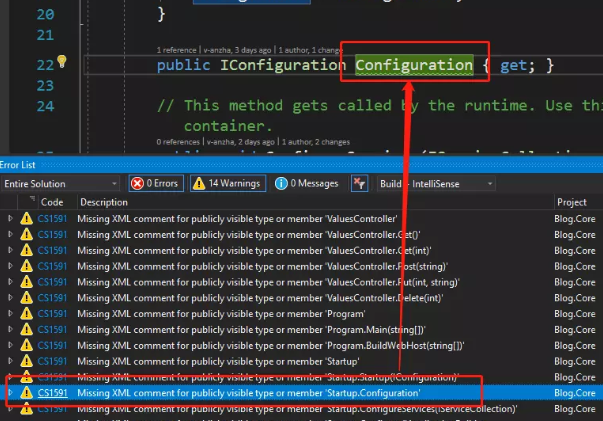Select 'ValuesController.Get(int)' warning description
603x421 pixels.
click(x=254, y=251)
